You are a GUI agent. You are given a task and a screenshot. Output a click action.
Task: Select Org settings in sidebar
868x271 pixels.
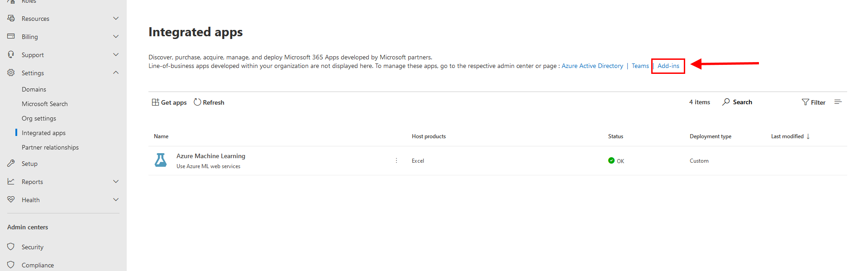(x=39, y=118)
